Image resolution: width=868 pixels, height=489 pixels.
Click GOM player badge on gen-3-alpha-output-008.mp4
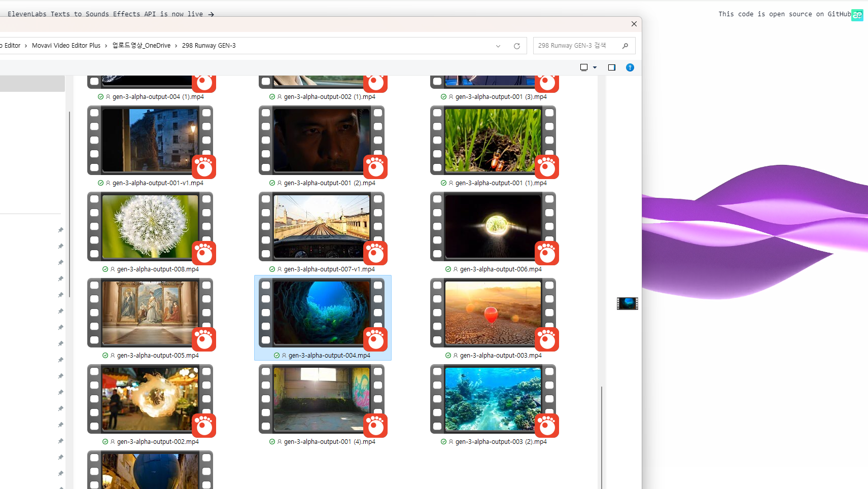(x=204, y=253)
